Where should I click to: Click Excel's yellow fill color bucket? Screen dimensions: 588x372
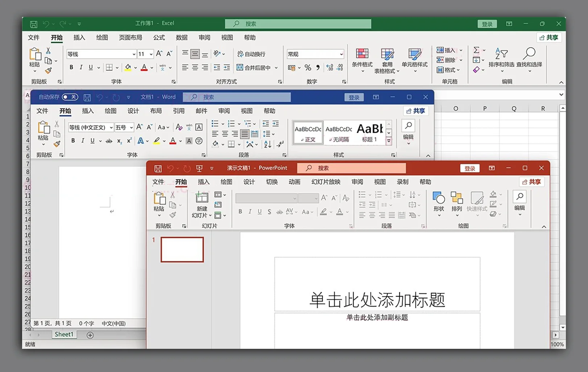128,67
